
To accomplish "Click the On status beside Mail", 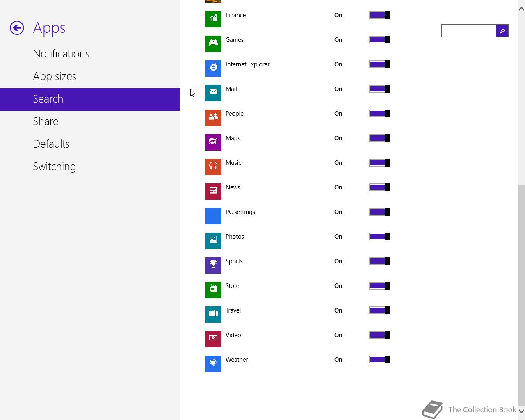I will pos(338,89).
